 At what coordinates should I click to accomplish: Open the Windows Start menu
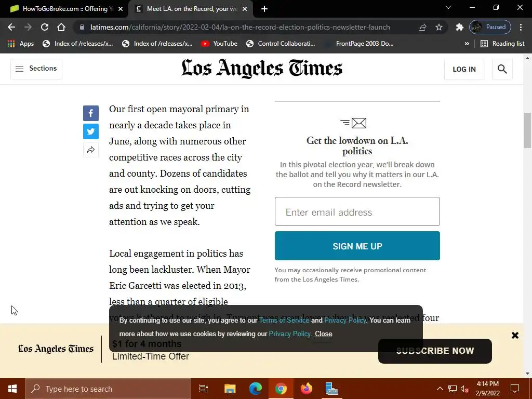(x=12, y=389)
